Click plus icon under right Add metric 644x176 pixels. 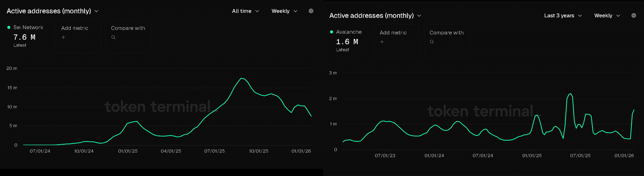tap(382, 42)
